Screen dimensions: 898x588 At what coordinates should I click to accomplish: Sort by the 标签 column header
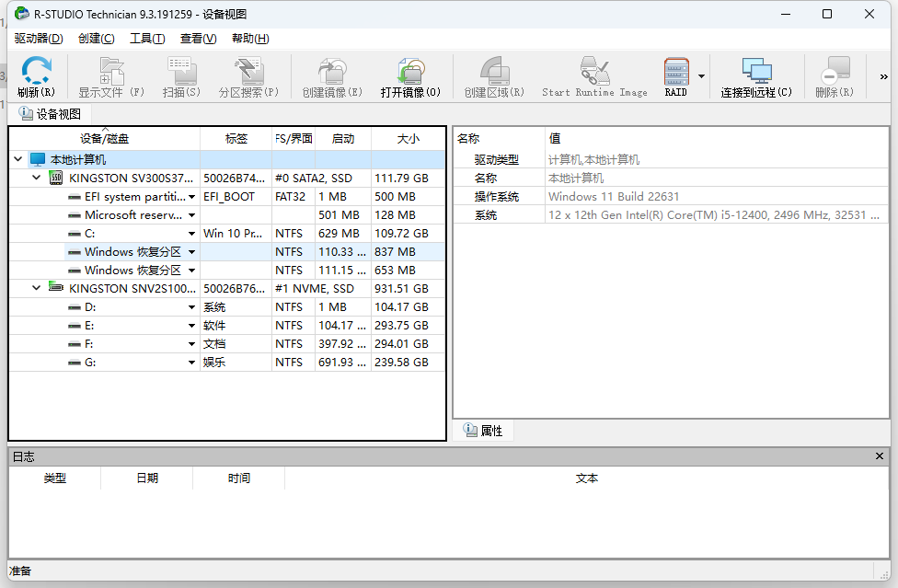236,139
